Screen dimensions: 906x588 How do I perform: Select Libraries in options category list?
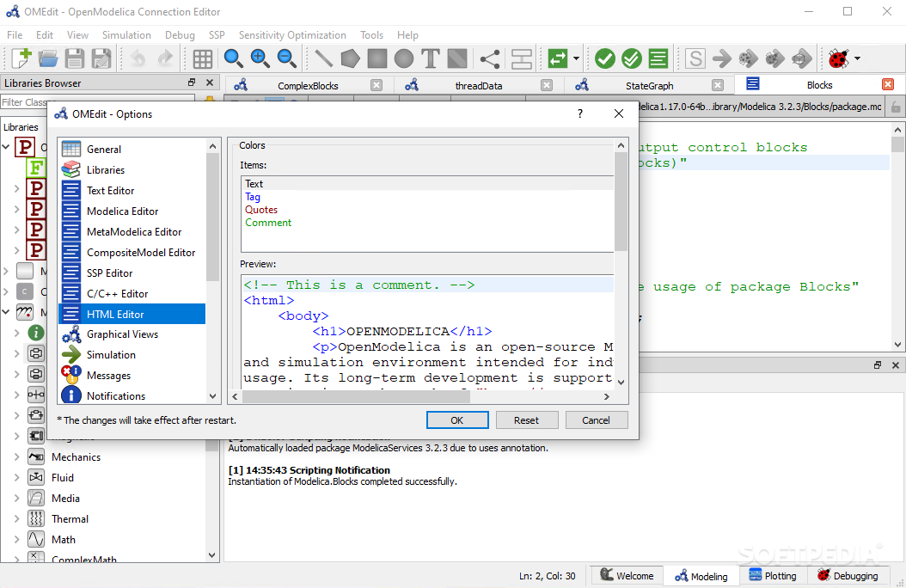coord(132,170)
